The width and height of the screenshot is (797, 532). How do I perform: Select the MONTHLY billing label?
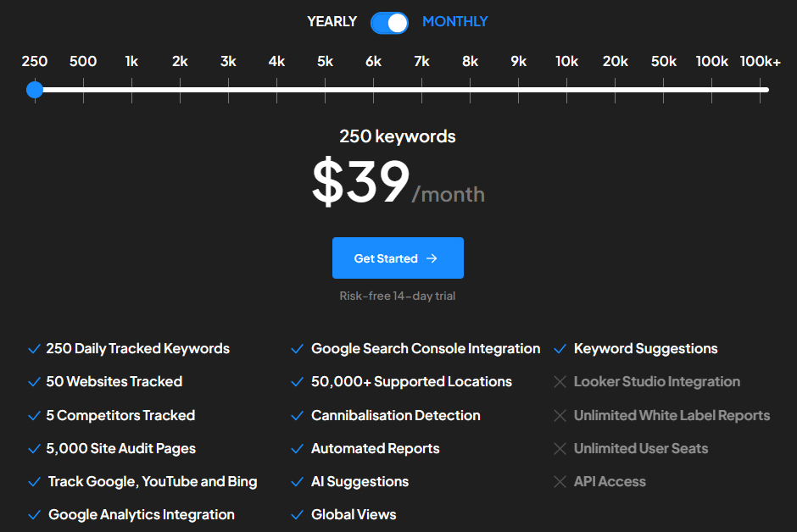(x=454, y=22)
